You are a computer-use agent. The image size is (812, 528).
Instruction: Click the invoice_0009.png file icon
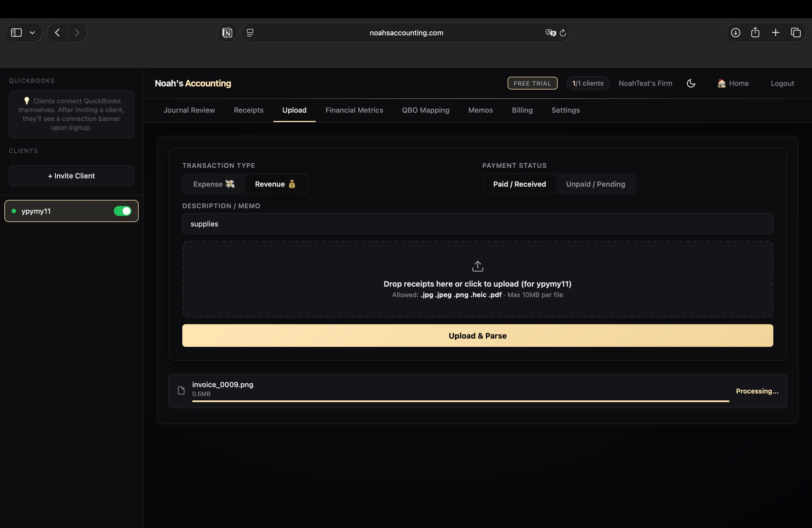tap(181, 390)
